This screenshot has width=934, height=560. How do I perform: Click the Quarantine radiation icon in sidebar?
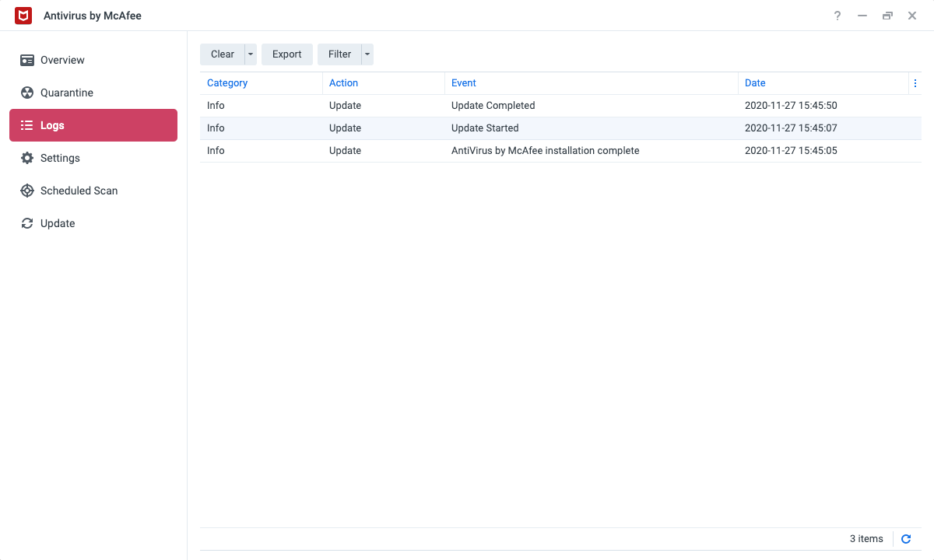pyautogui.click(x=27, y=93)
